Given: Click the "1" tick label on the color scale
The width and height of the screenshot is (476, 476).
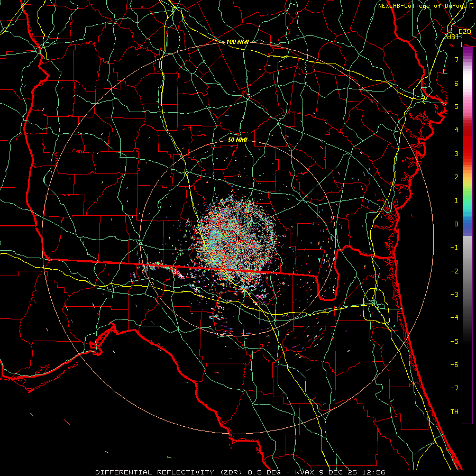Looking at the screenshot, I should pos(456,200).
